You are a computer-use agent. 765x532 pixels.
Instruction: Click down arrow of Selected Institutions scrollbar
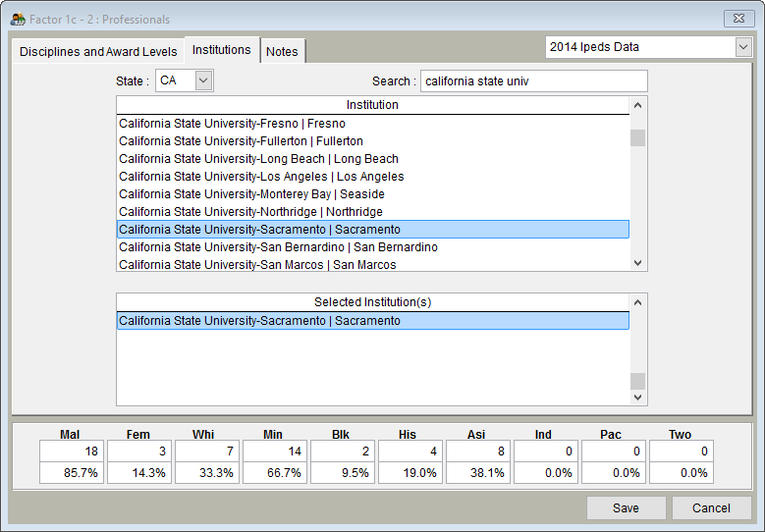point(637,397)
